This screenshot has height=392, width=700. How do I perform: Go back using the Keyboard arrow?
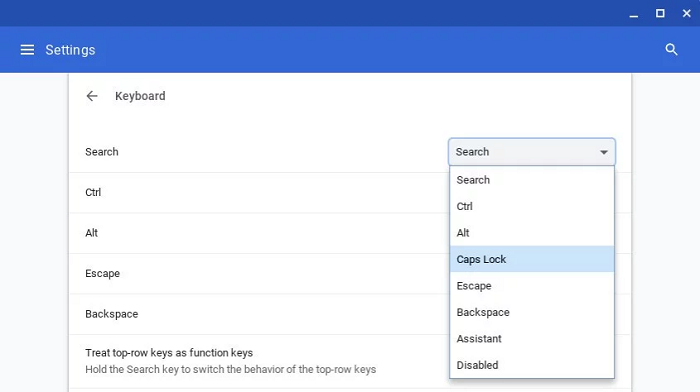(x=92, y=96)
